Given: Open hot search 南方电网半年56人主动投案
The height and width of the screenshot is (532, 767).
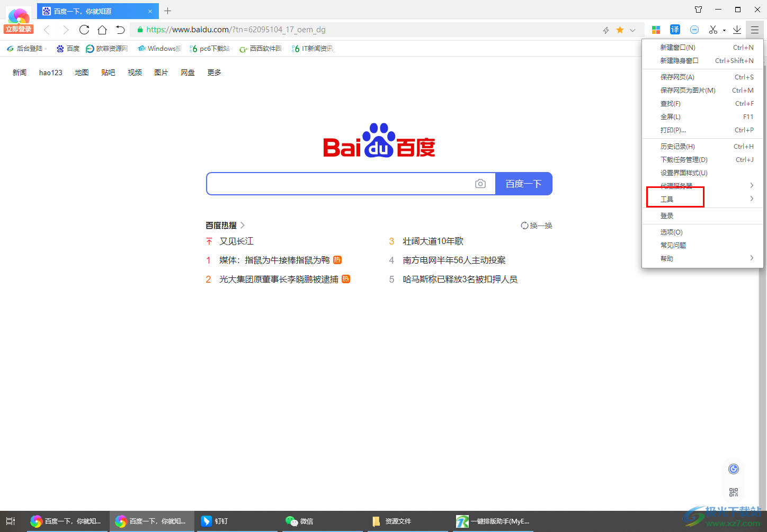Looking at the screenshot, I should click(454, 260).
